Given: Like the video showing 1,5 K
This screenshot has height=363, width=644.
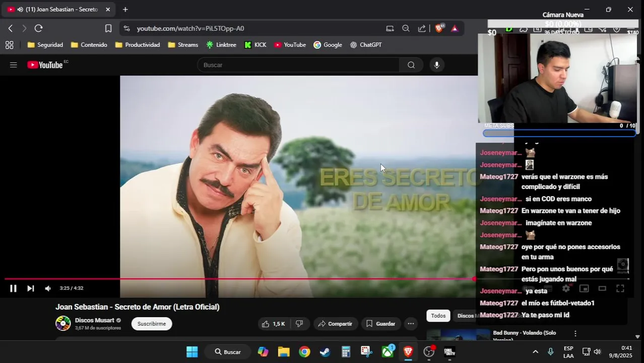Looking at the screenshot, I should (274, 324).
